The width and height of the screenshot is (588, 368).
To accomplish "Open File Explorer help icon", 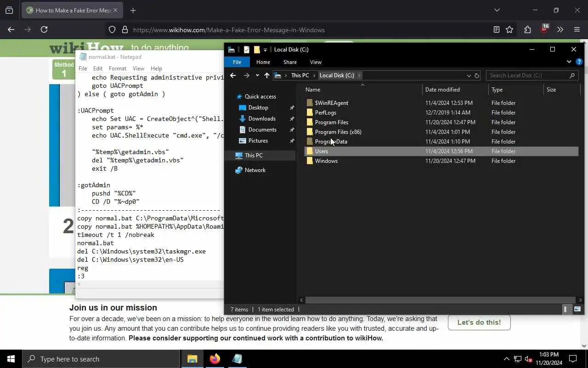I will [x=579, y=62].
